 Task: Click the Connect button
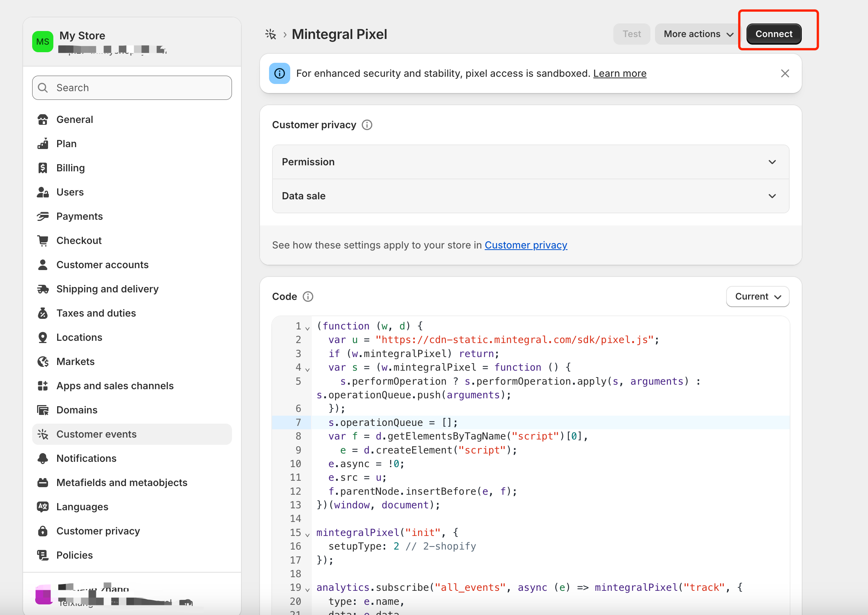click(774, 34)
